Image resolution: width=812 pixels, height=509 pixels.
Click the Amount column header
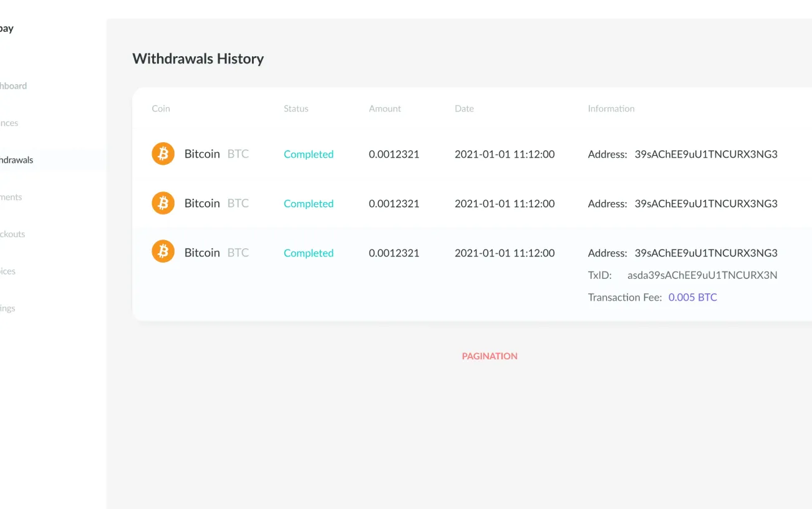[x=385, y=109]
